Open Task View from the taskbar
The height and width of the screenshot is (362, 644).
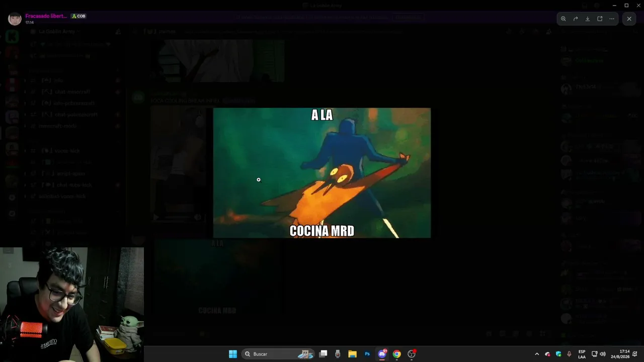324,354
